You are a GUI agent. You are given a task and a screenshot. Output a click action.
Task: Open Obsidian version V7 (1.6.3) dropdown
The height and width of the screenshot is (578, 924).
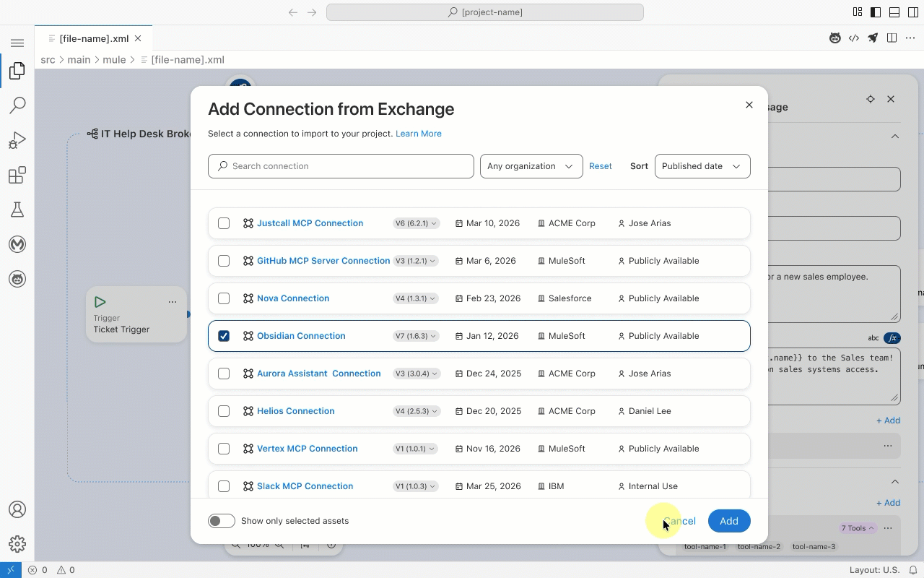click(417, 336)
